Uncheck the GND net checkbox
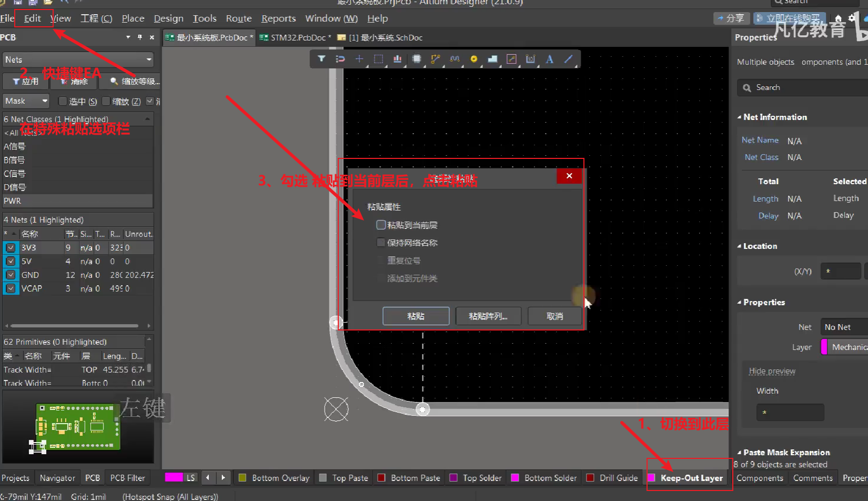Image resolution: width=868 pixels, height=501 pixels. (11, 275)
